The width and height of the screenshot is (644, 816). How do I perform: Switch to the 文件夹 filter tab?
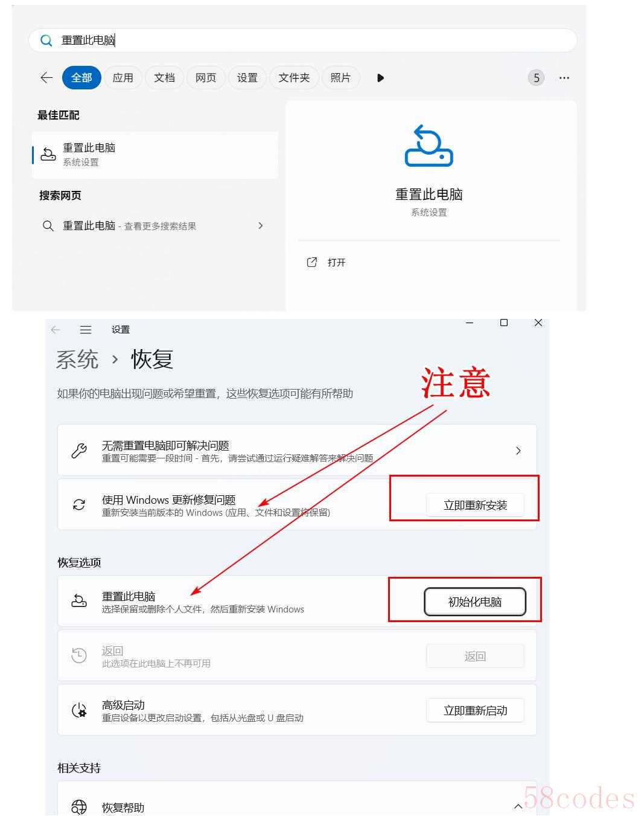coord(294,78)
